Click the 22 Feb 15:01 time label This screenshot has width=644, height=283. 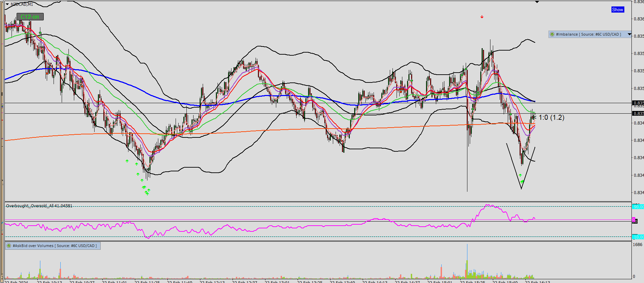tap(440, 281)
